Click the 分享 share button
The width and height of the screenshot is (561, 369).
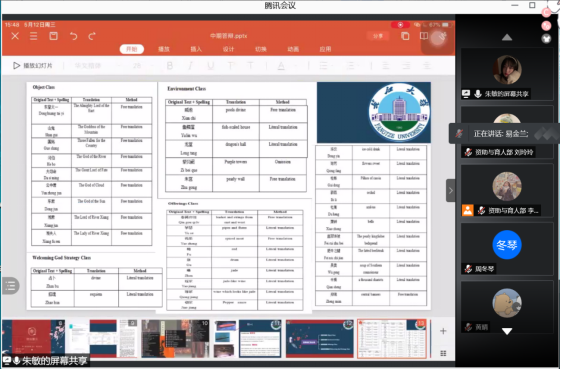[x=378, y=36]
